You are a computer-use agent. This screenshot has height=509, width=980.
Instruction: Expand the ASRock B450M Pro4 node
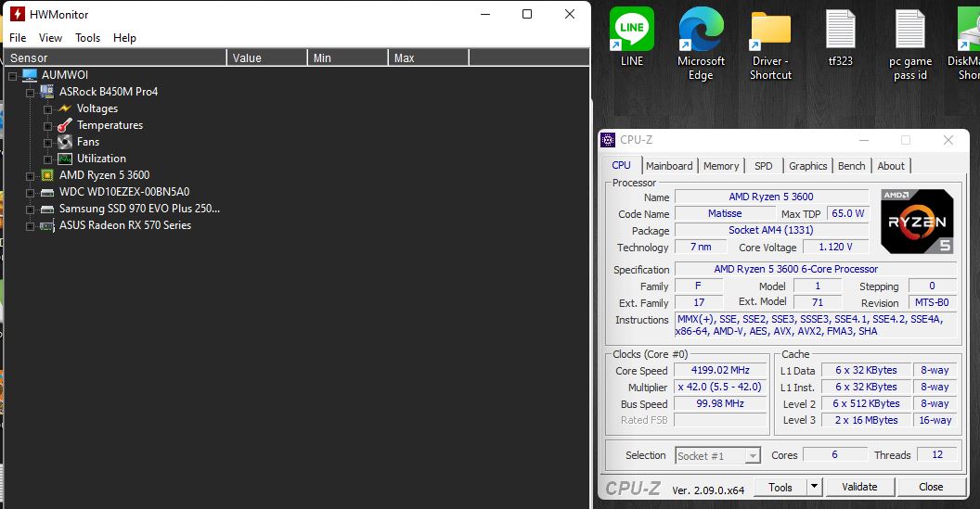[x=30, y=93]
